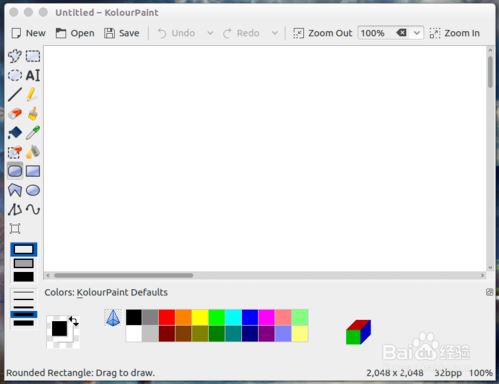Screen dimensions: 499x384
Task: Pick the red color swatch
Action: [x=167, y=317]
